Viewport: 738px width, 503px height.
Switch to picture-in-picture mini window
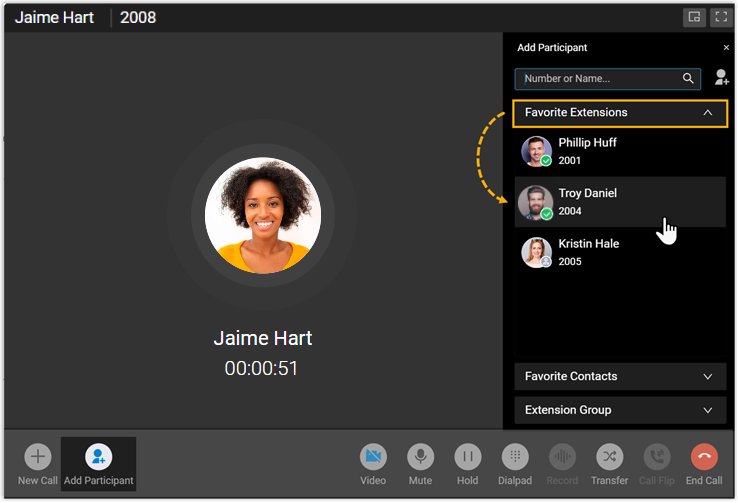[694, 17]
